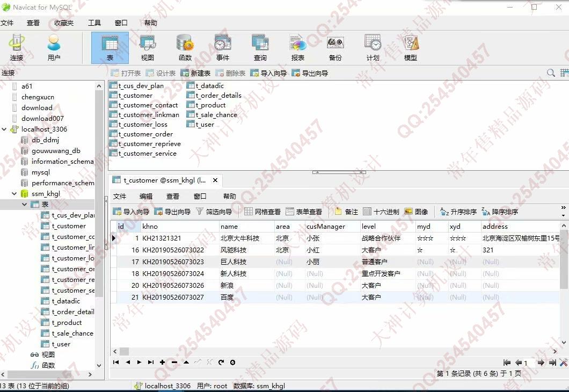Go to previous record arrow
Screen dimensions: 569x392
click(x=128, y=362)
